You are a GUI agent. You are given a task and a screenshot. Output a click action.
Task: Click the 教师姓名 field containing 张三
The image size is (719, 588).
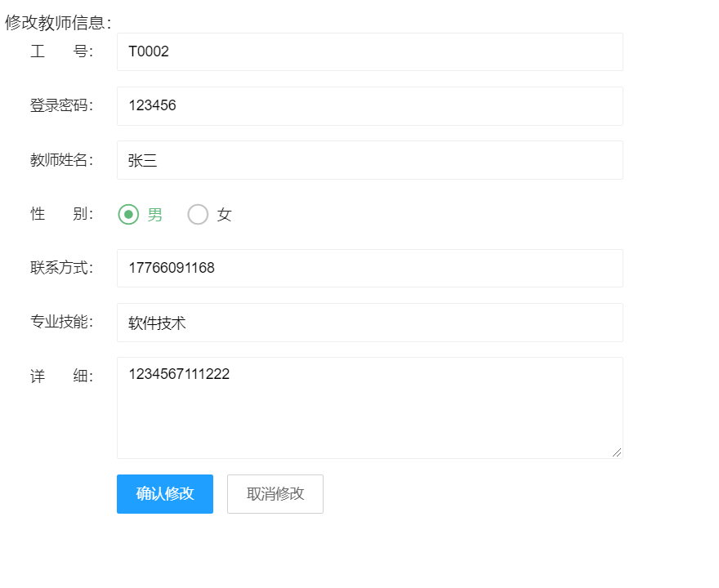pos(369,160)
